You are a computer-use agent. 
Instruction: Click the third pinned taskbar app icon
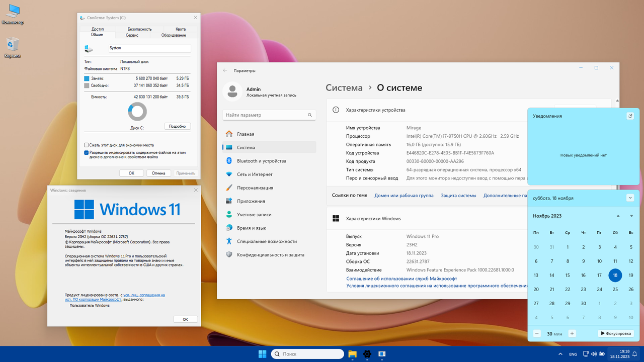[382, 354]
